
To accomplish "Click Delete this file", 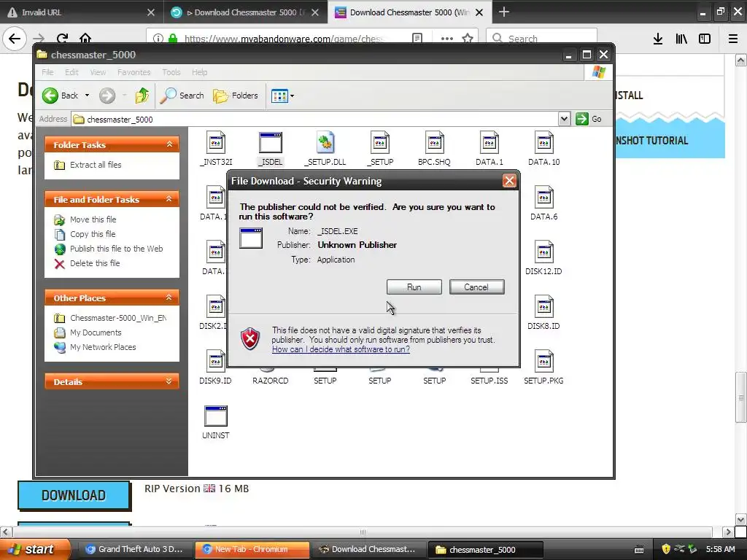I will 87,263.
